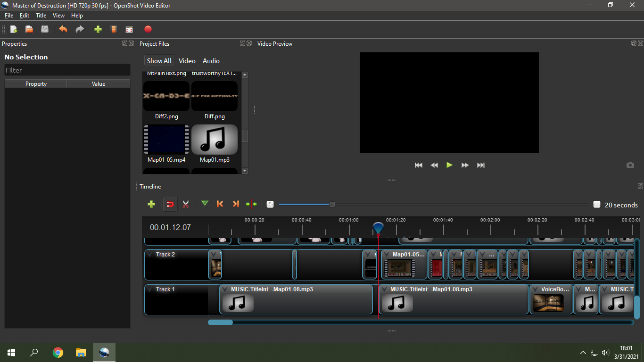Jump to the previous marker with the orange arrow
The width and height of the screenshot is (644, 362).
[220, 204]
